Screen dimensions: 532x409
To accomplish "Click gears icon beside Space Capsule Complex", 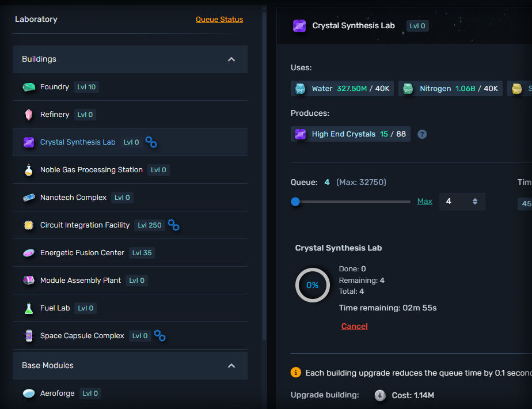I will coord(159,336).
